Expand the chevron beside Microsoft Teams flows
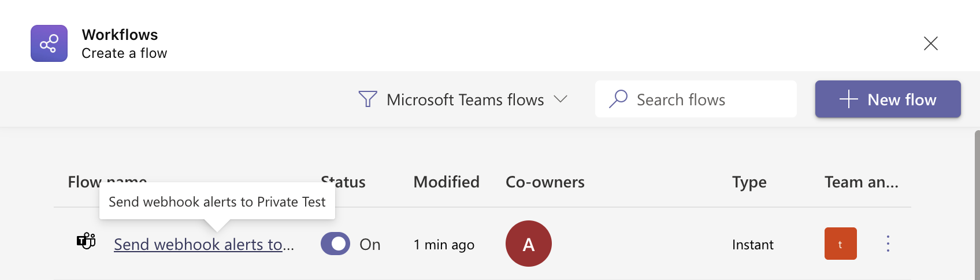This screenshot has width=980, height=280. point(560,99)
